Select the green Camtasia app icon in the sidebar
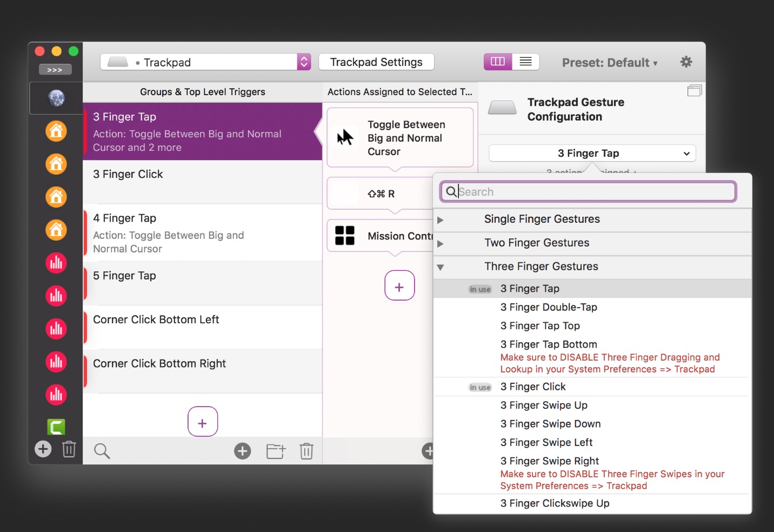Image resolution: width=774 pixels, height=532 pixels. pyautogui.click(x=56, y=427)
